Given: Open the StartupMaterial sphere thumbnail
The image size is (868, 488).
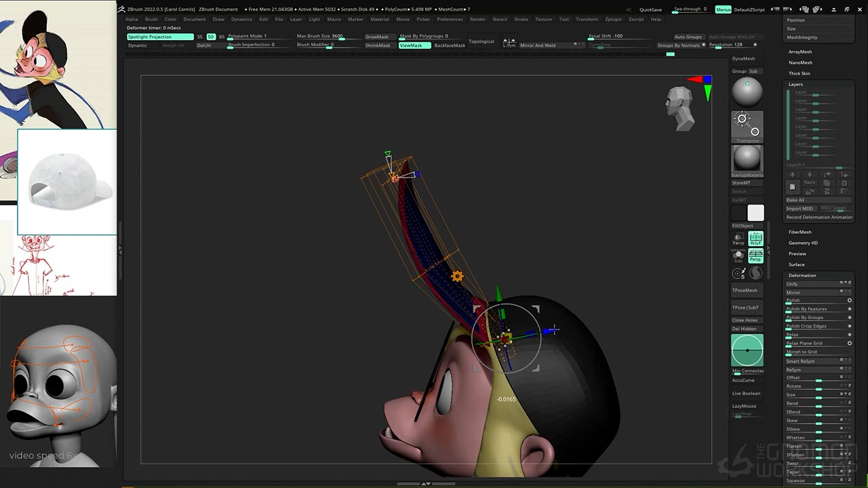Looking at the screenshot, I should (x=747, y=160).
